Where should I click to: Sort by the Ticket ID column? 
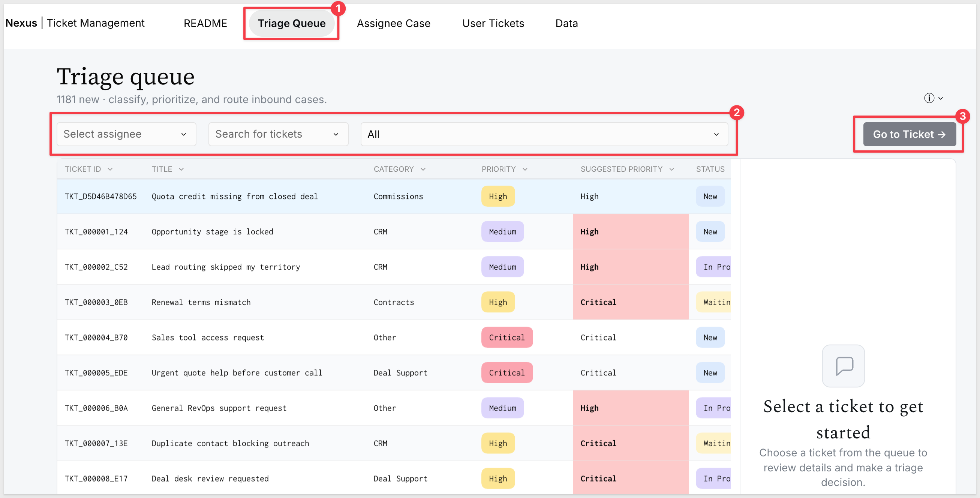tap(88, 169)
